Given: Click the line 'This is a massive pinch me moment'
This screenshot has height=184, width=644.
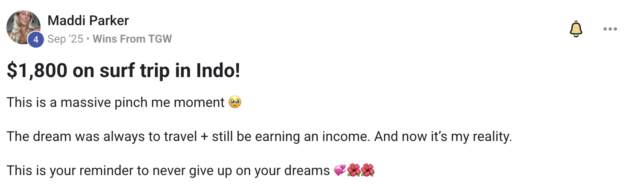Looking at the screenshot, I should (x=116, y=103).
